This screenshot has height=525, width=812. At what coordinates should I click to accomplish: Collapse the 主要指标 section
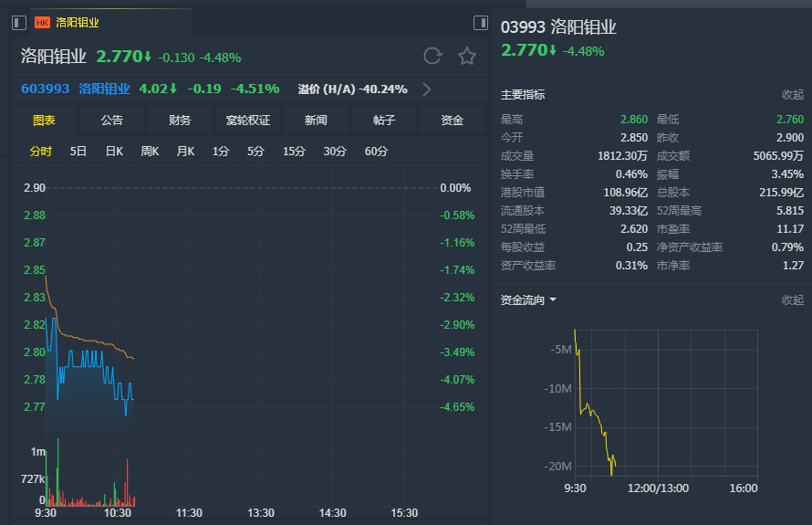tap(792, 95)
